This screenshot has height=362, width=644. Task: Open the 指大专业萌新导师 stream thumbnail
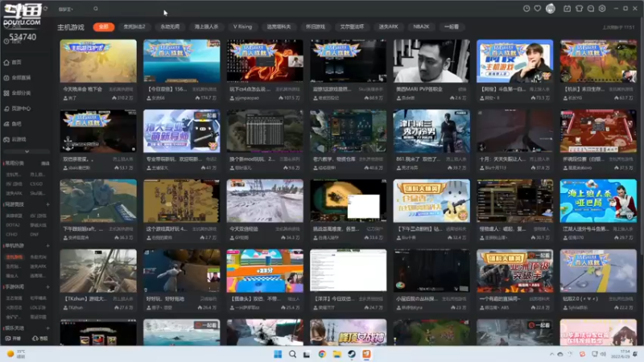[x=182, y=131]
